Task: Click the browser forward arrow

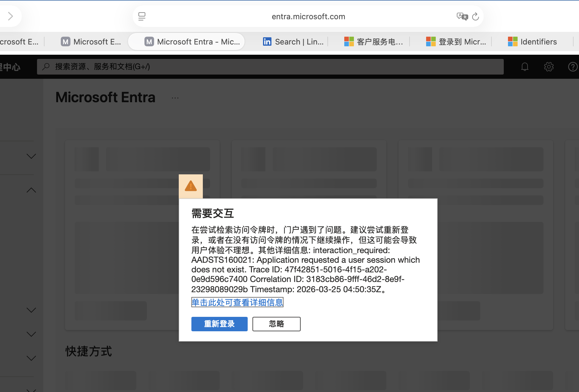Action: pyautogui.click(x=11, y=16)
